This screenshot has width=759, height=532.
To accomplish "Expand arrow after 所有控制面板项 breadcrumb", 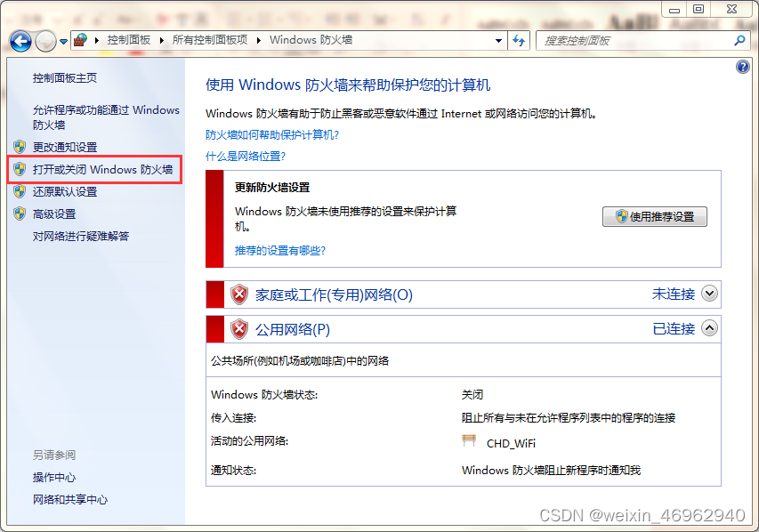I will point(258,41).
